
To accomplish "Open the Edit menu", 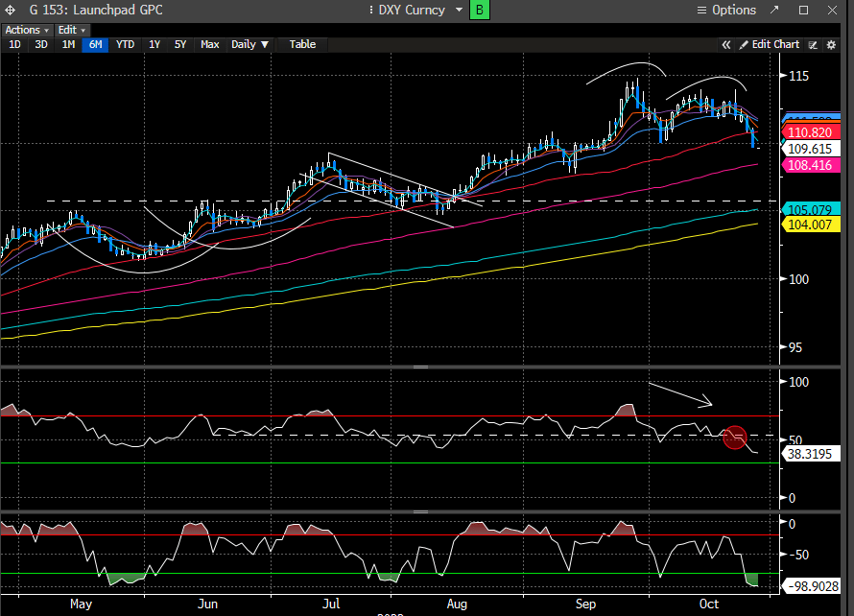I will tap(72, 30).
